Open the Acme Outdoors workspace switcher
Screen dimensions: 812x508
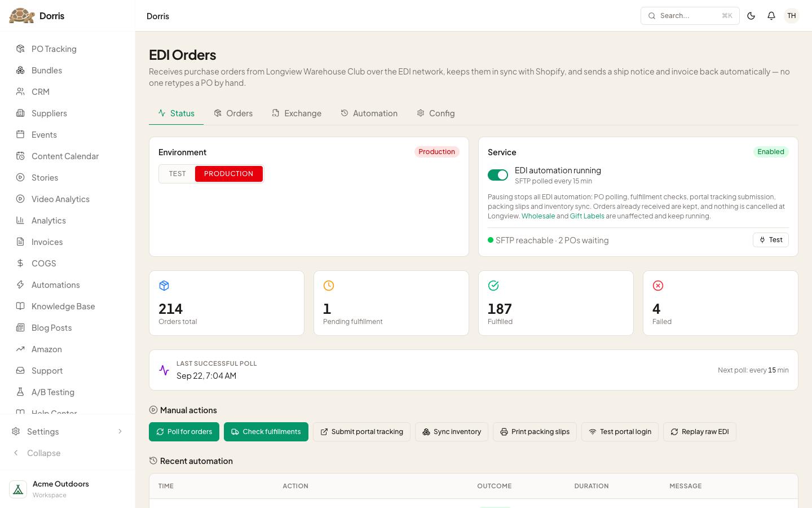pyautogui.click(x=68, y=489)
